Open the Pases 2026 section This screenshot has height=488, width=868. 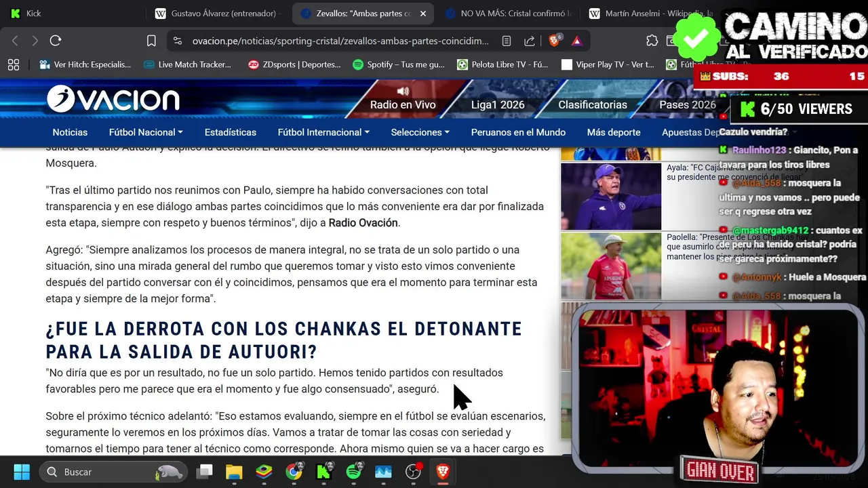(x=688, y=104)
